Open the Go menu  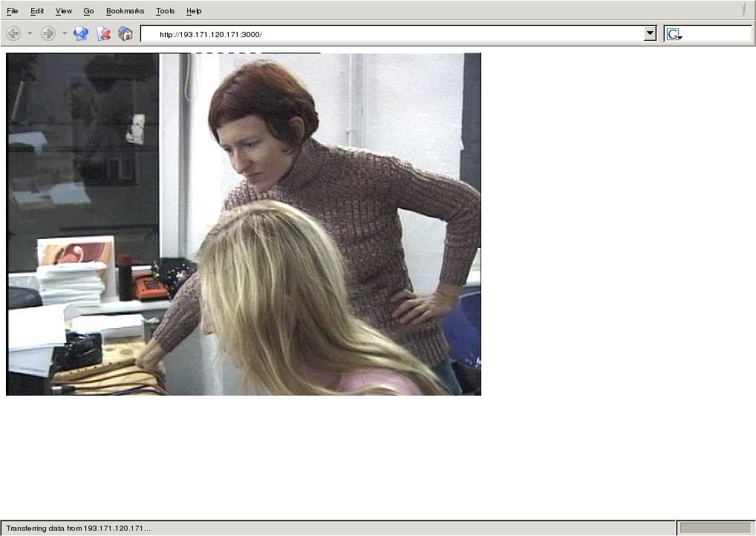click(88, 10)
